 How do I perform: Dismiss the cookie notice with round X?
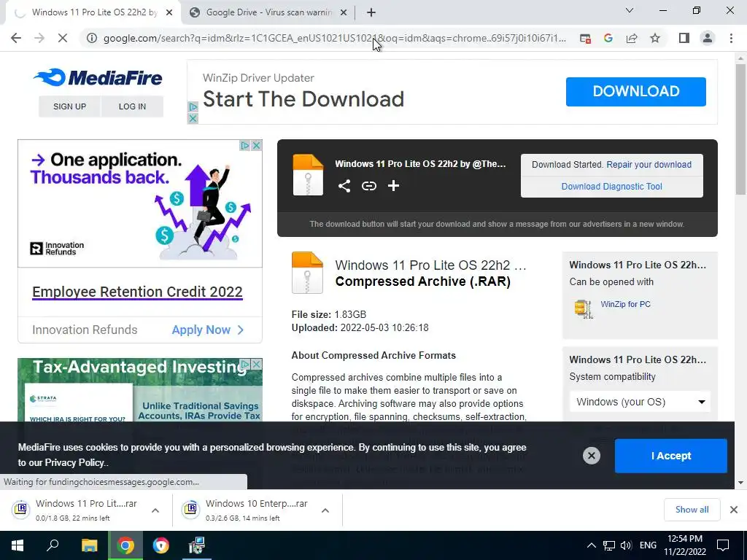591,456
